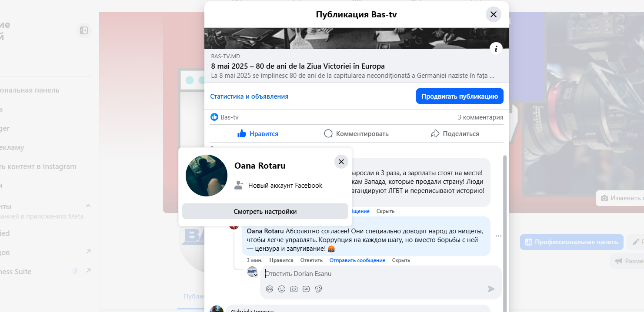Click Смотреть настройки button
The height and width of the screenshot is (312, 644).
pos(265,212)
